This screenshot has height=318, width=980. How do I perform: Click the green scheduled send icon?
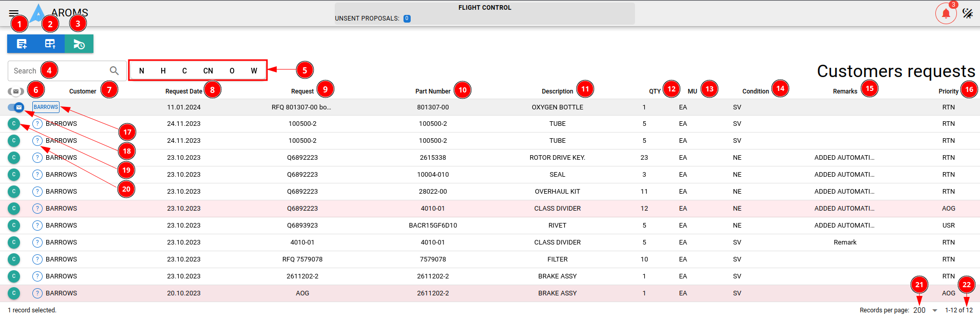79,44
